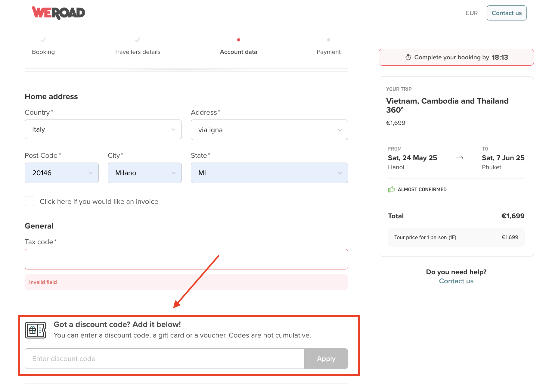Apply the discount code
Viewport: 543px width, 392px height.
point(326,359)
